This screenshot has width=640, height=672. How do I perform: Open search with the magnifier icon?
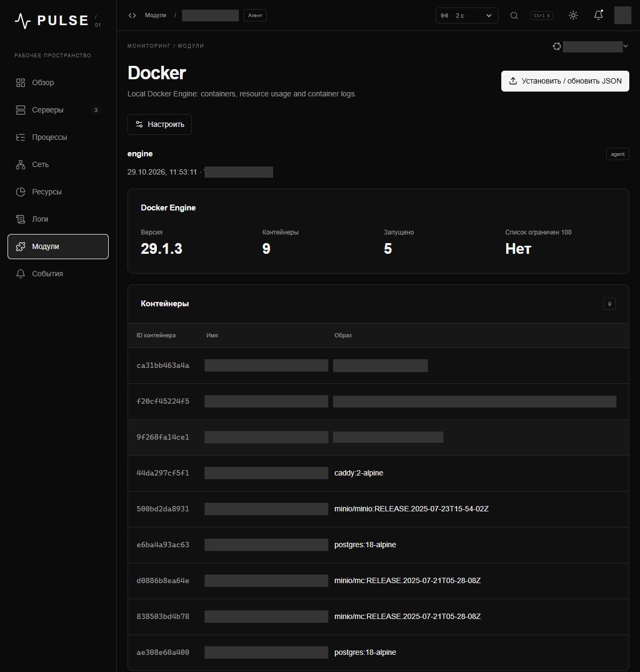click(514, 16)
